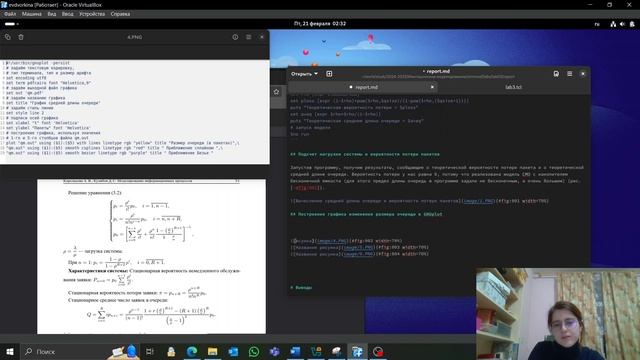The height and width of the screenshot is (360, 640).
Task: Click the star bookmark icon behind editor
Action: 276,92
